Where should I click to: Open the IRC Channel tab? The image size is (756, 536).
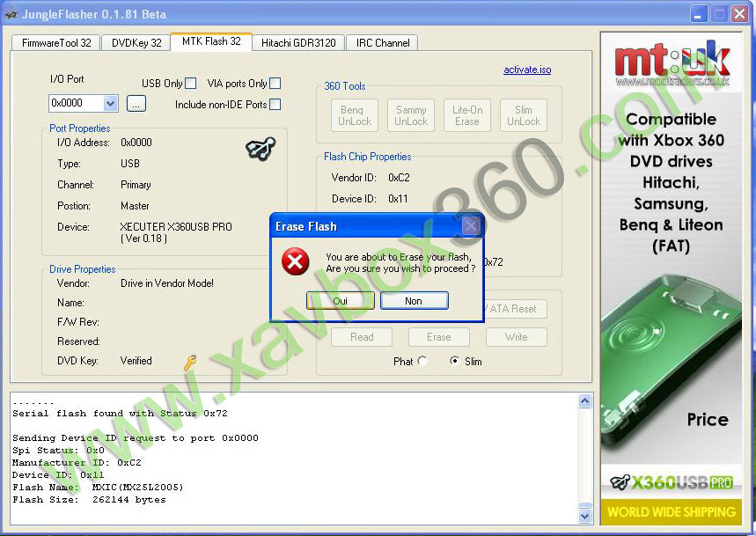pos(383,43)
